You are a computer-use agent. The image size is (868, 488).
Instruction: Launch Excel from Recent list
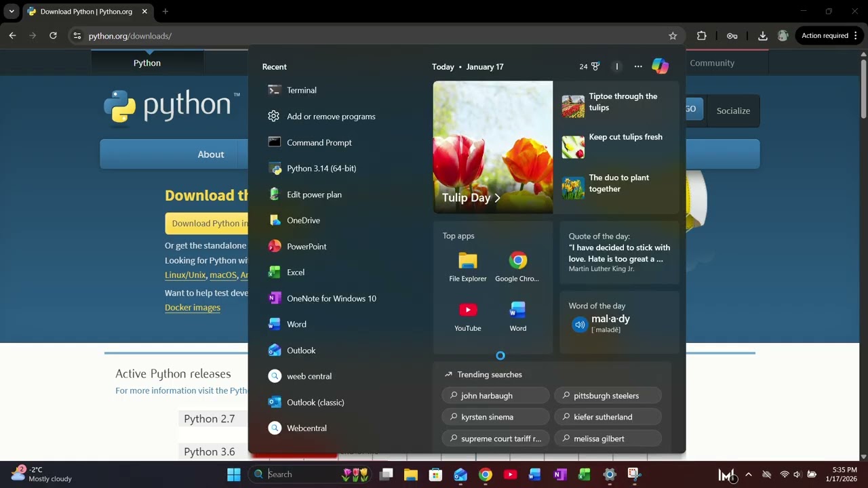click(296, 272)
